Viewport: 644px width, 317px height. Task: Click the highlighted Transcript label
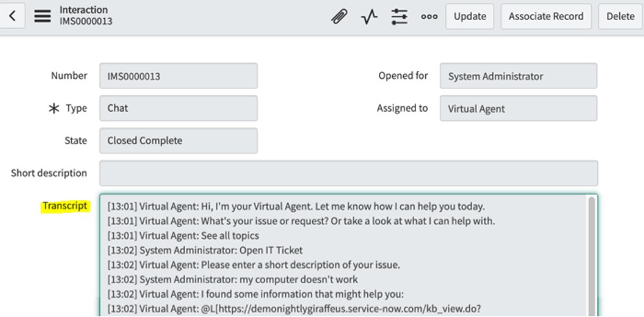pos(66,206)
